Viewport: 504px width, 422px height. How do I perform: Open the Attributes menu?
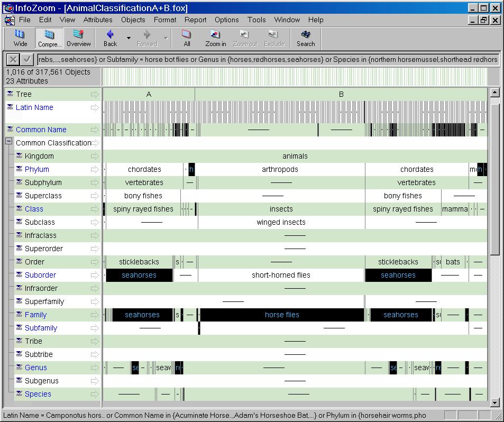(x=98, y=20)
